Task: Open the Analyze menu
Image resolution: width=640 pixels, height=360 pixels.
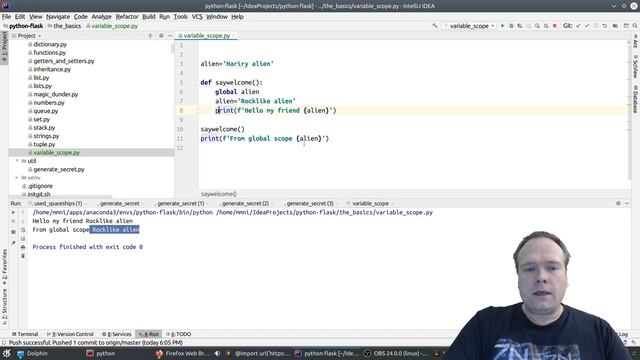Action: point(101,17)
